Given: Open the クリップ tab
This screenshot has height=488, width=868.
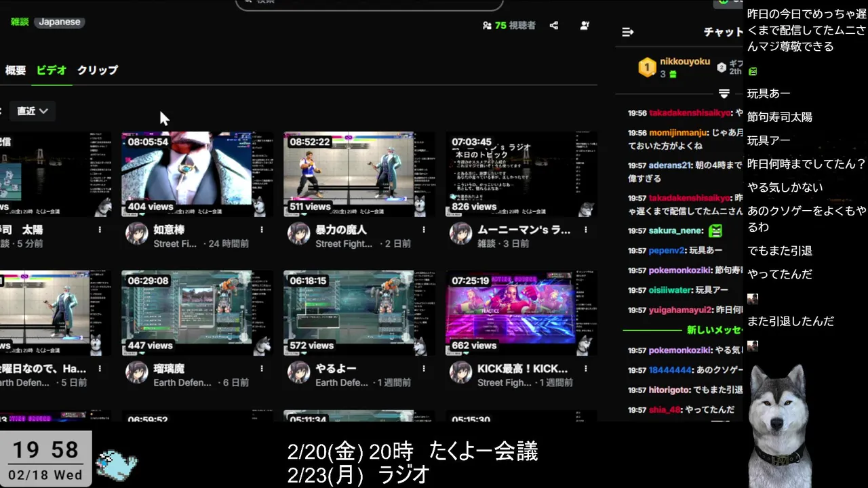Looking at the screenshot, I should tap(98, 70).
